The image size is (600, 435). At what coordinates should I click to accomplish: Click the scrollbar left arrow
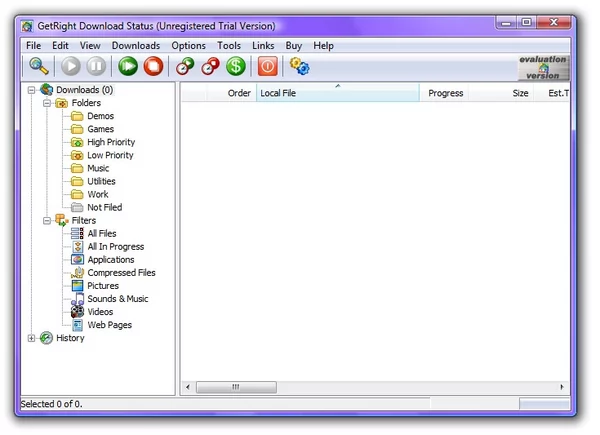188,387
